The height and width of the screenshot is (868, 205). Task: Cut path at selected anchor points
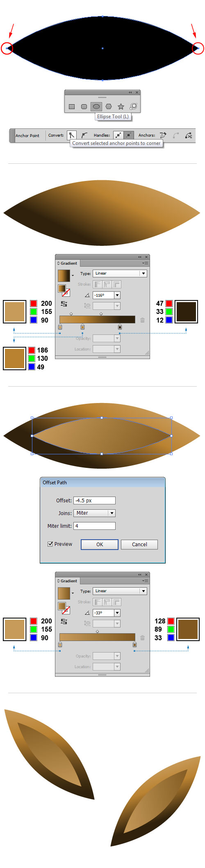point(189,135)
